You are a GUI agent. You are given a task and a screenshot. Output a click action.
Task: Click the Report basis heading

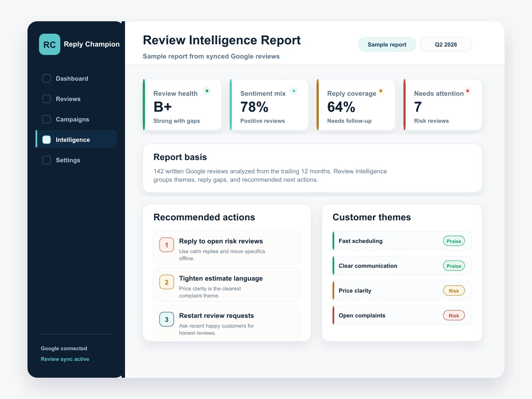click(x=180, y=157)
